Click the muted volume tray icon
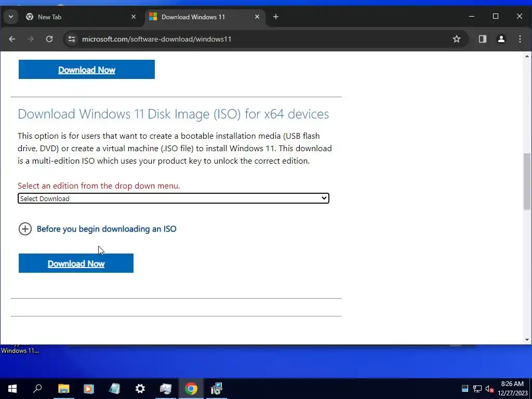 pyautogui.click(x=489, y=389)
